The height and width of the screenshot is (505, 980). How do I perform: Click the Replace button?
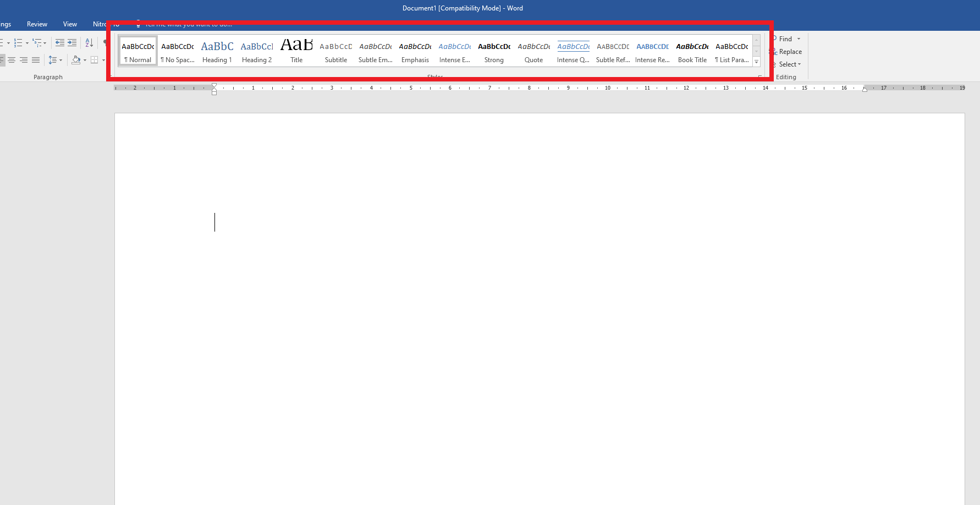click(790, 52)
